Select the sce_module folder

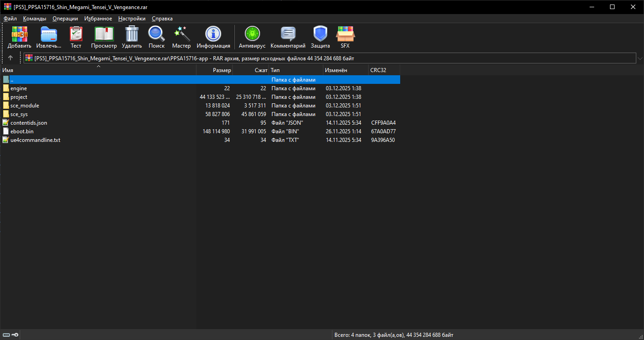(24, 106)
